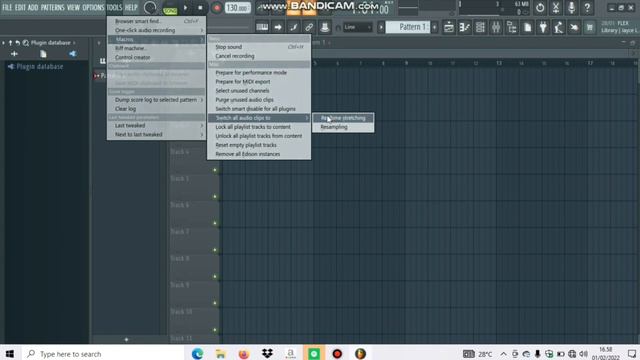Viewport: 640px width, 360px height.
Task: Mute Track 9 using its green dot
Action: (215, 303)
